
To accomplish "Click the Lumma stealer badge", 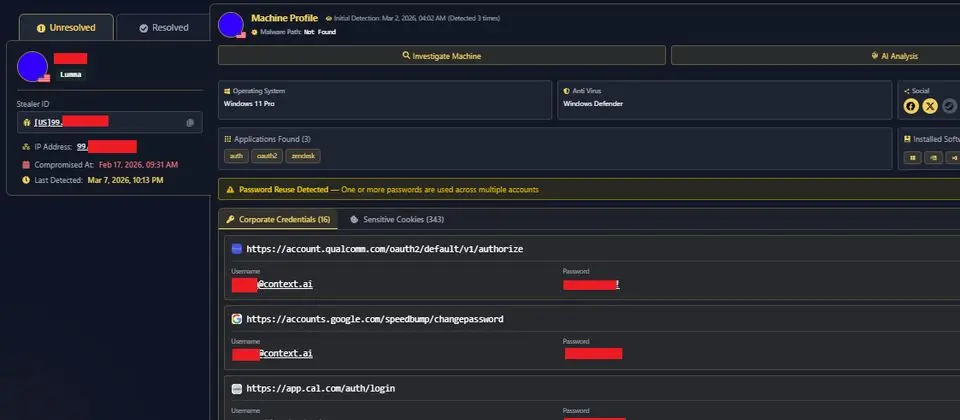I will pyautogui.click(x=71, y=75).
